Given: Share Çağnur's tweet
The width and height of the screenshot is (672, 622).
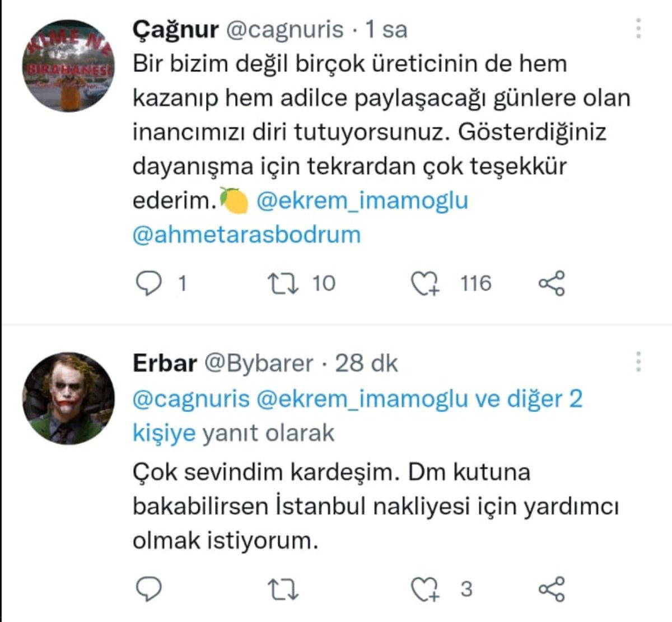Looking at the screenshot, I should [x=552, y=284].
